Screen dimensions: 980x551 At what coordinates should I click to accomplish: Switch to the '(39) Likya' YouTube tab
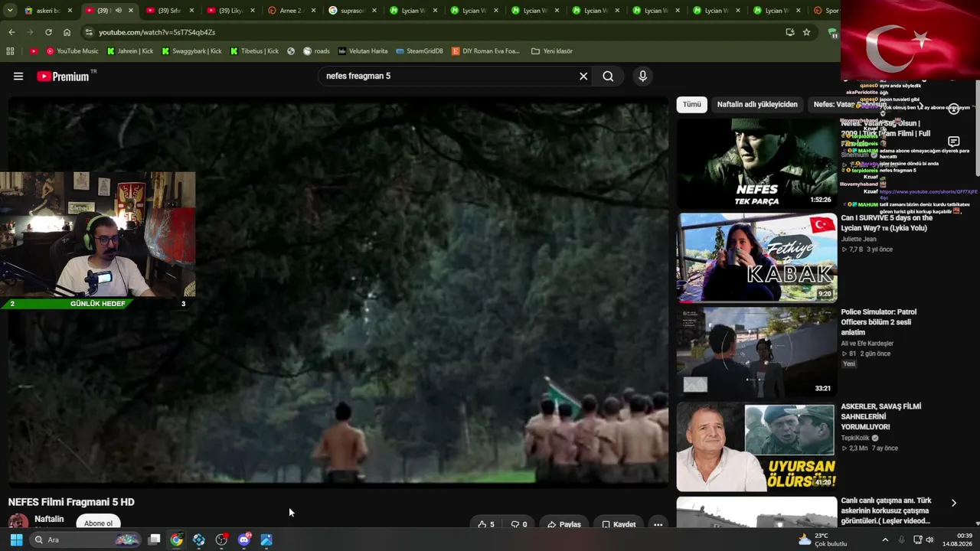point(230,11)
